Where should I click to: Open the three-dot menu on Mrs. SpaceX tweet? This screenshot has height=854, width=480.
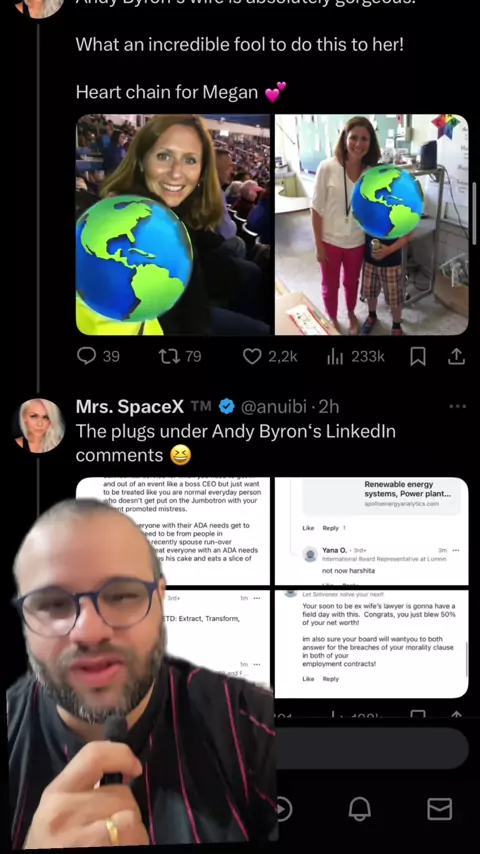tap(457, 406)
